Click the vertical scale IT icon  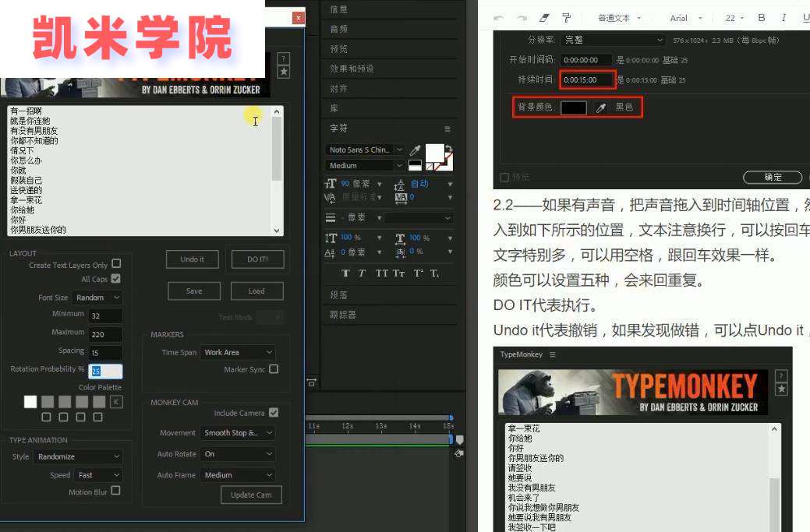[330, 238]
